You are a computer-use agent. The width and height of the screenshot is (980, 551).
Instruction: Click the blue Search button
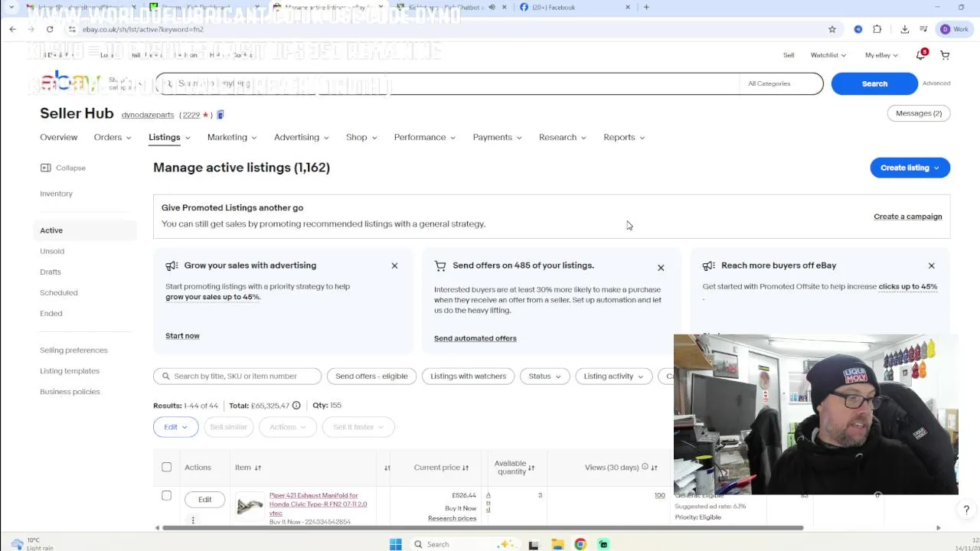(x=874, y=83)
